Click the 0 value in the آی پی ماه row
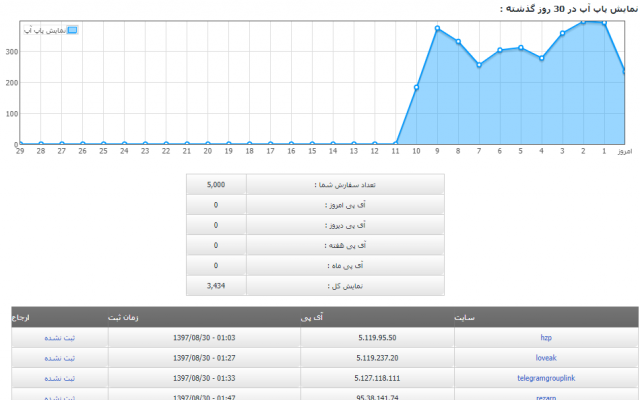640x400 pixels. point(216,266)
